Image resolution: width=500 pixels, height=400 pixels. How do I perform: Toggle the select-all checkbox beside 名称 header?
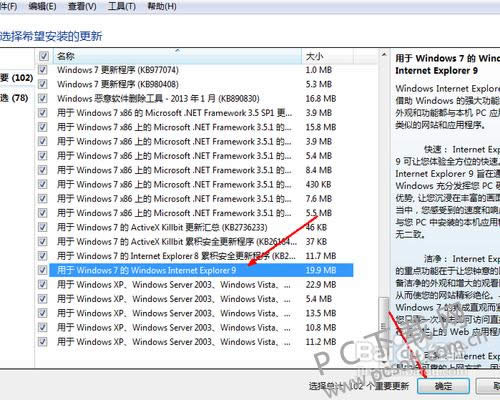(43, 56)
